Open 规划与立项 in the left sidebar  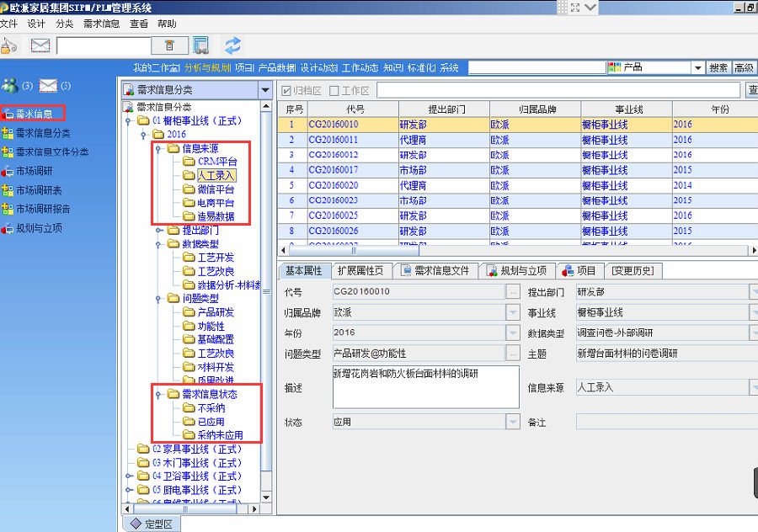pyautogui.click(x=38, y=228)
